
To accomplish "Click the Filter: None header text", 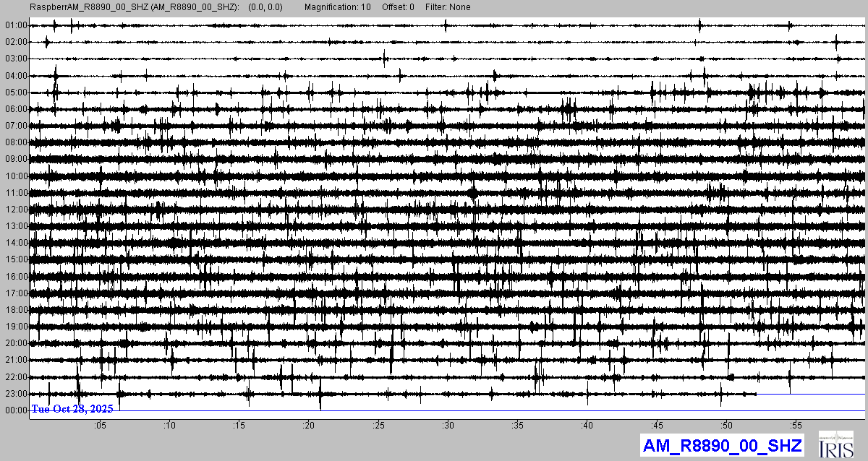I will click(x=446, y=7).
